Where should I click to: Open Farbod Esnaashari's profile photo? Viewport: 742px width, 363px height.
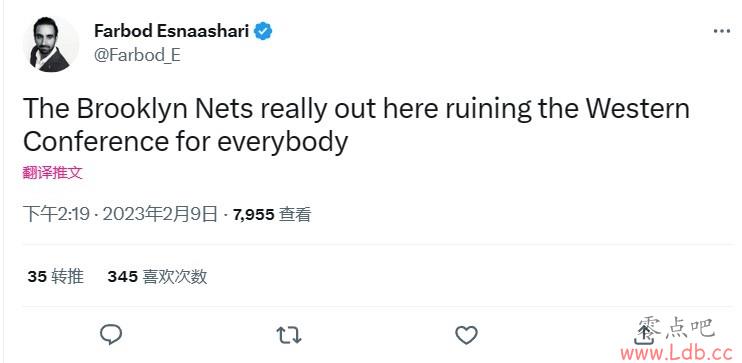pos(51,44)
